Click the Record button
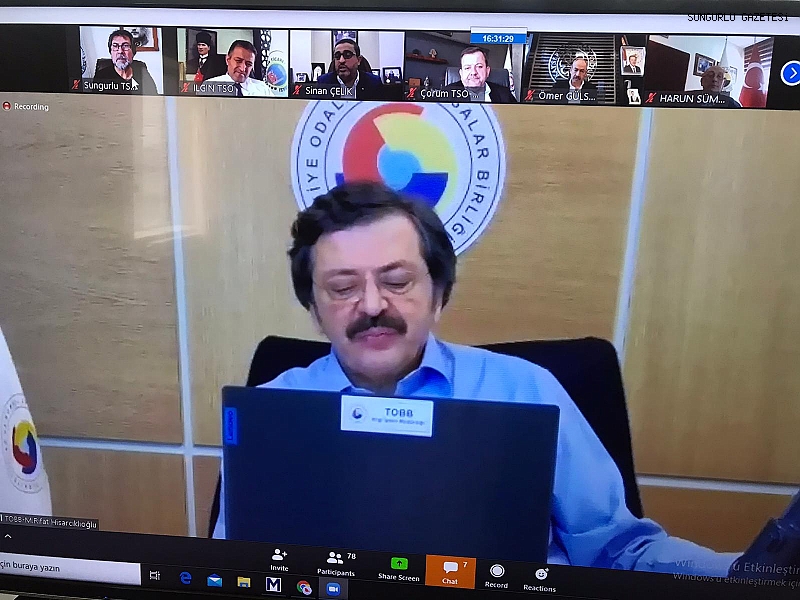Screen dimensions: 800x600 [x=496, y=577]
